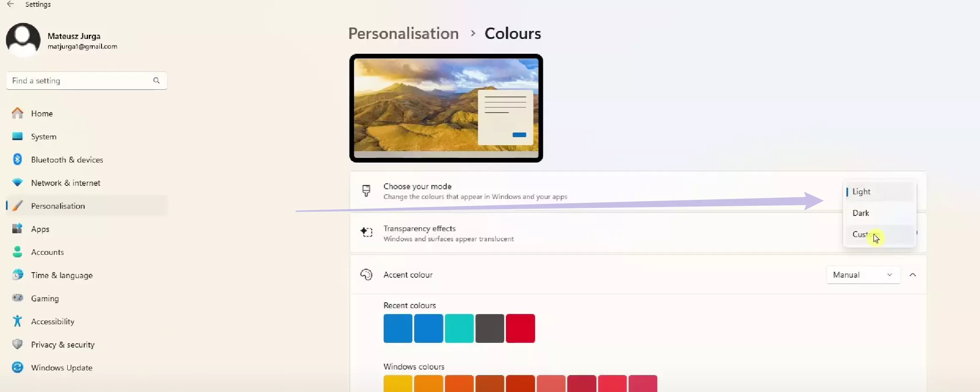Open Windows Update settings
980x392 pixels.
point(87,367)
